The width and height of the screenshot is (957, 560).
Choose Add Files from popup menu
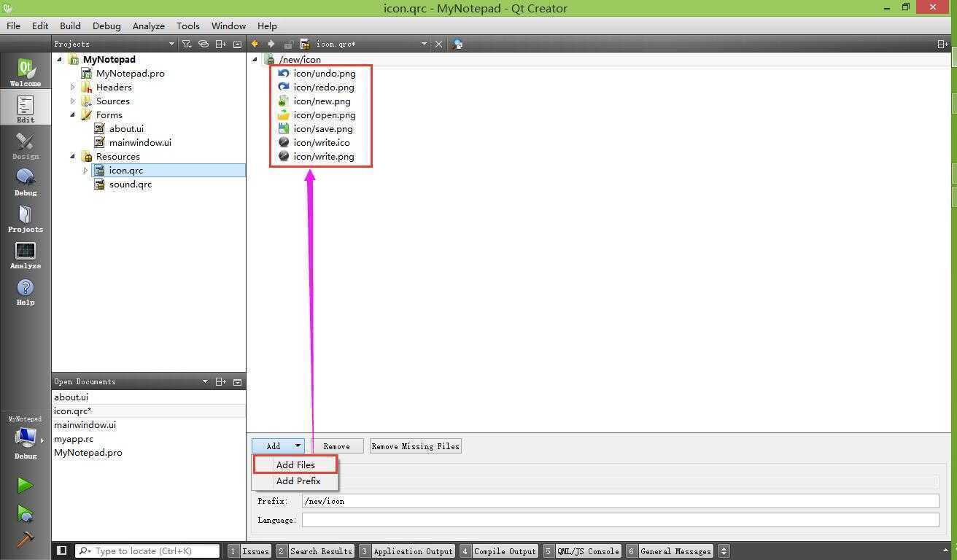coord(295,464)
